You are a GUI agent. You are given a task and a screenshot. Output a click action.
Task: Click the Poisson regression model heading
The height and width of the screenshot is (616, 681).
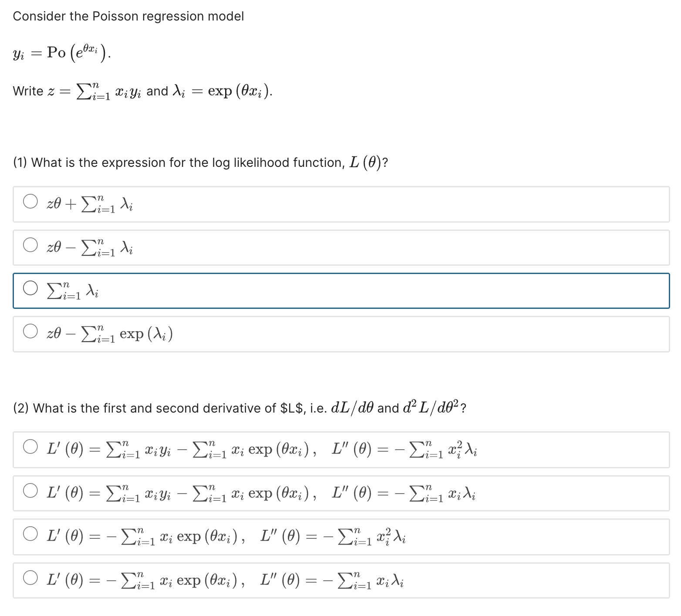point(128,16)
